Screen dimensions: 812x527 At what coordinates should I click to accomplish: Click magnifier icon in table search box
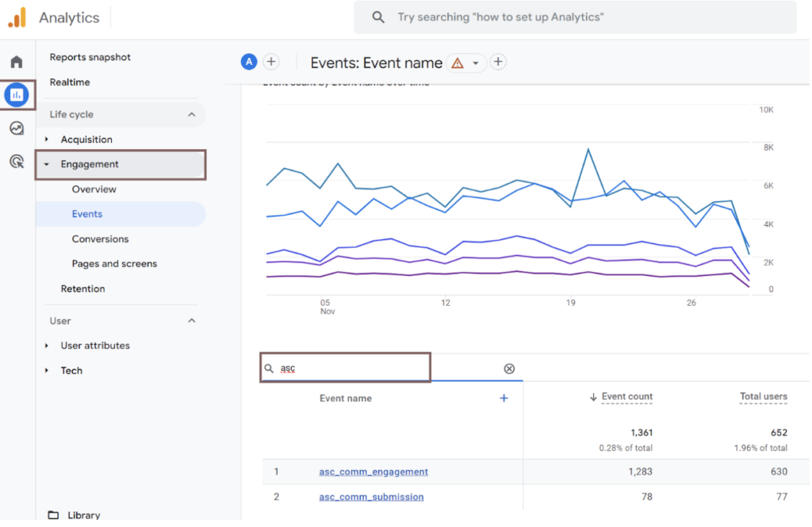point(269,369)
